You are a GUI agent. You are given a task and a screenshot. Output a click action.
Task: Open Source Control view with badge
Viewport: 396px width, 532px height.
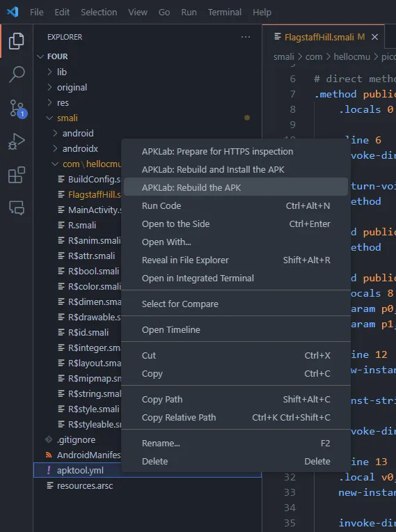coord(17,108)
